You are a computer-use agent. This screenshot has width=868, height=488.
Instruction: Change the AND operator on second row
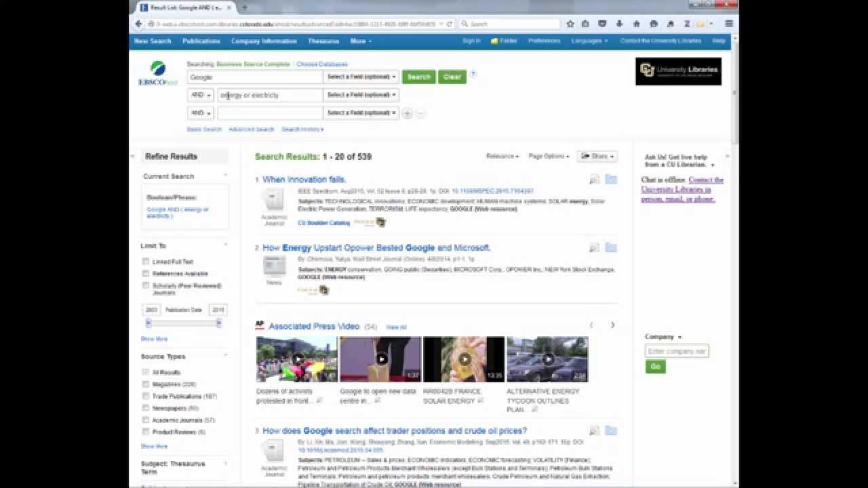[200, 95]
